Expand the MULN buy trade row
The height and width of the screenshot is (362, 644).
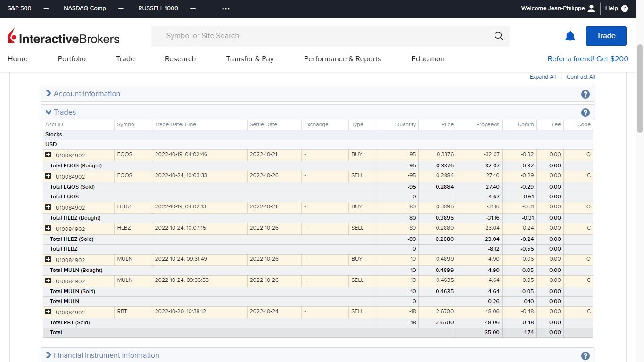(x=48, y=259)
